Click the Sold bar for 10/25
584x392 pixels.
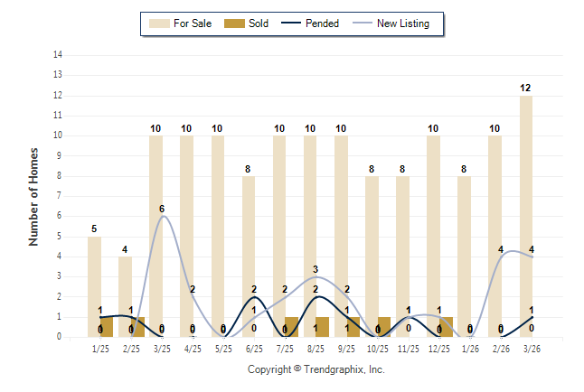pos(384,327)
